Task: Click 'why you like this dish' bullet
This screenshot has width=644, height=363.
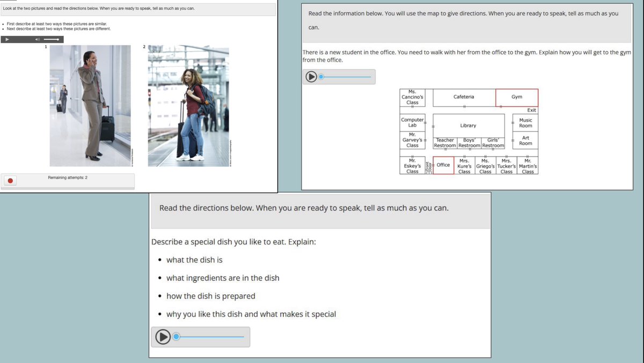Action: tap(251, 314)
